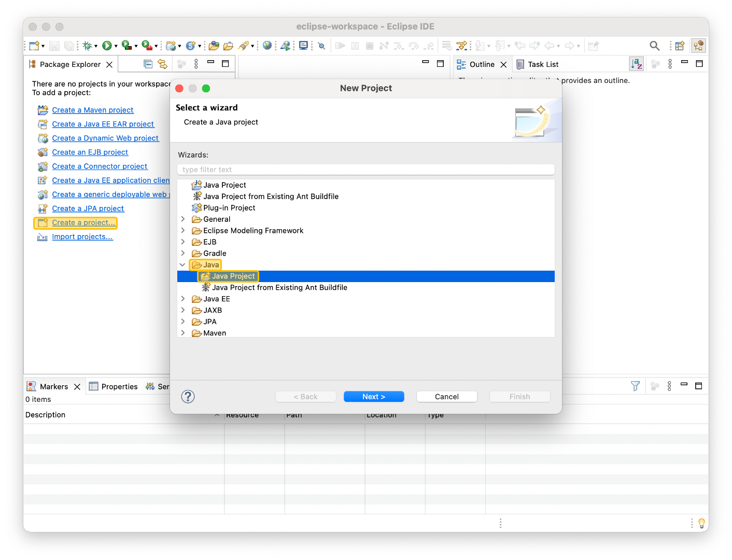Expand the Maven wizard folder
This screenshot has height=560, width=732.
tap(182, 333)
